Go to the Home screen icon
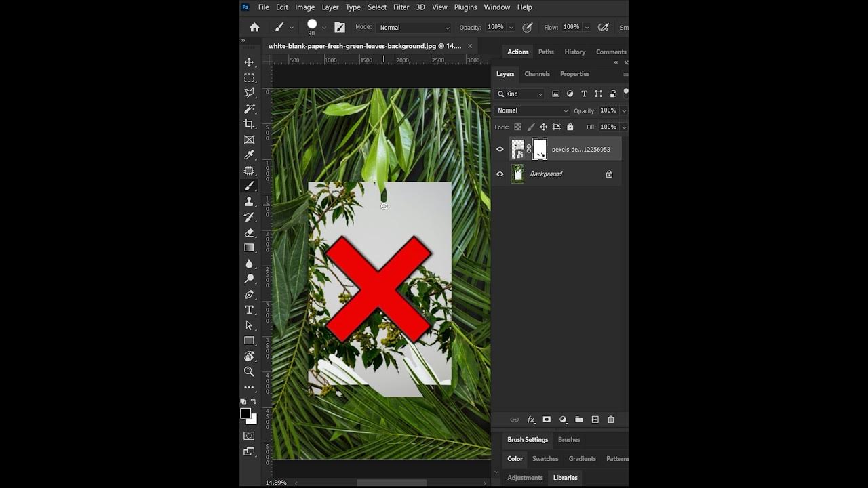The height and width of the screenshot is (488, 868). click(254, 27)
